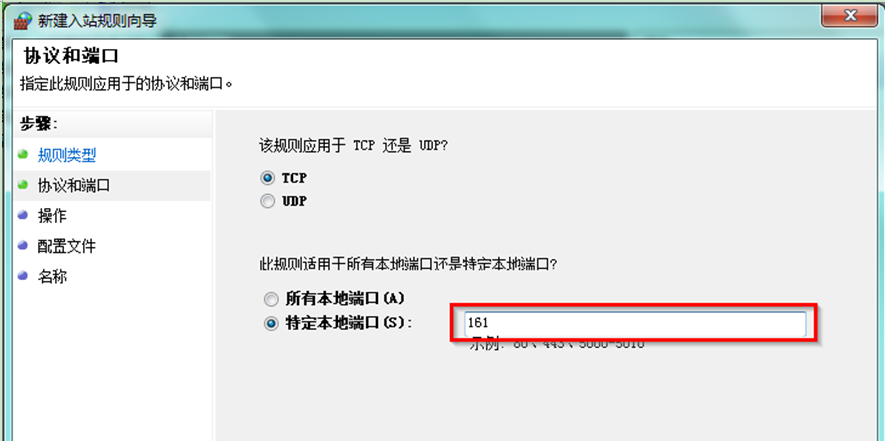
Task: Click the blue bullet beside 操作
Action: click(23, 215)
